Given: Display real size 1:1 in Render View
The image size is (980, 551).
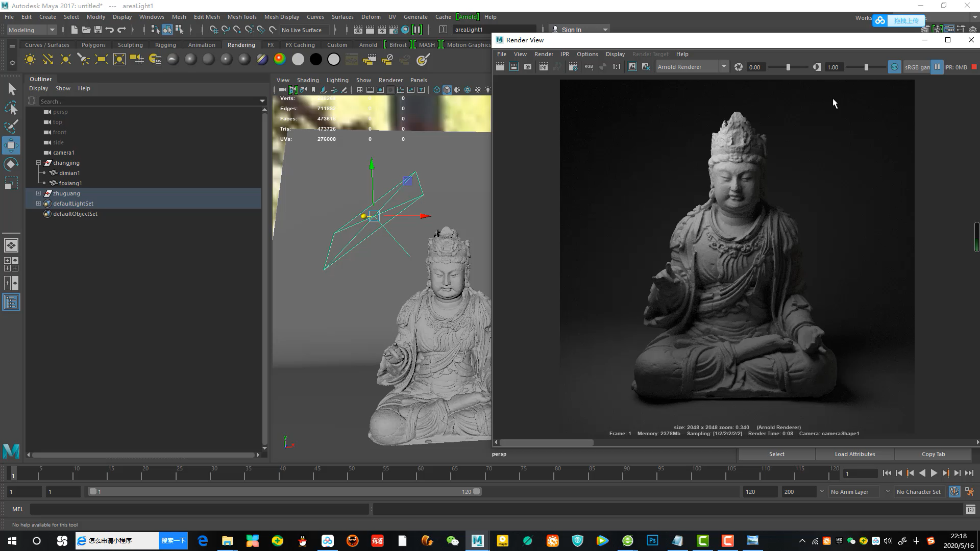Looking at the screenshot, I should [x=616, y=67].
